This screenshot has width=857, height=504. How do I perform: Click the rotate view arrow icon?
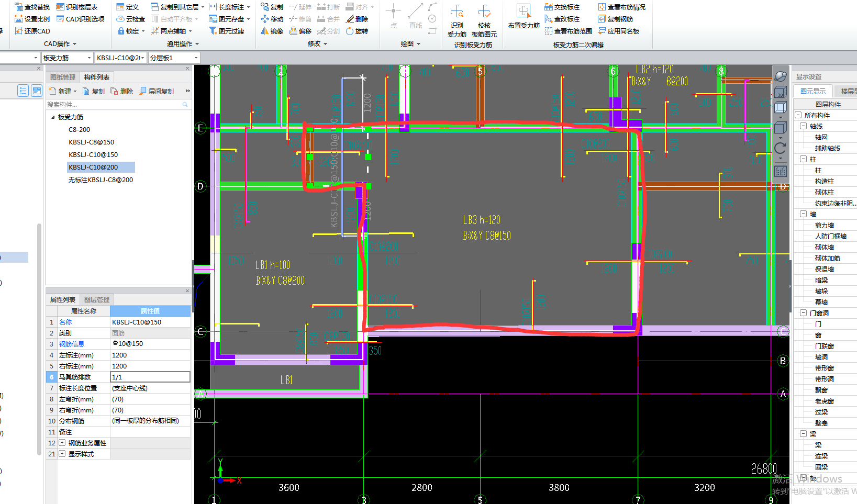click(780, 148)
